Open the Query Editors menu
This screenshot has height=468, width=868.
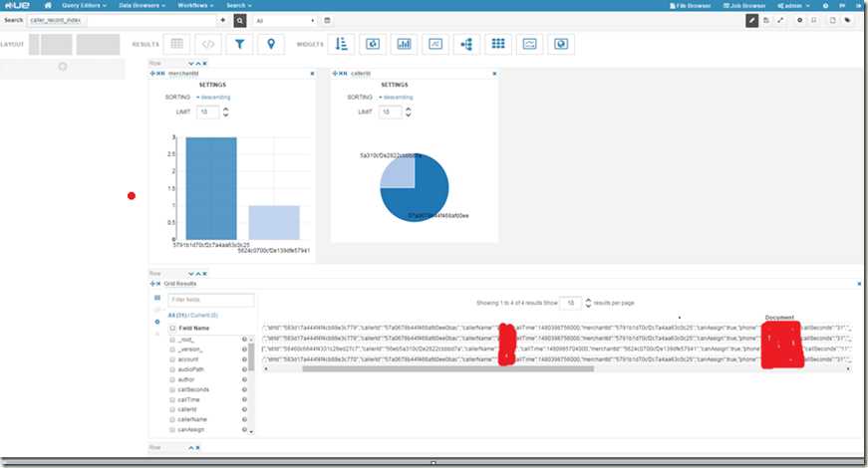coord(84,6)
